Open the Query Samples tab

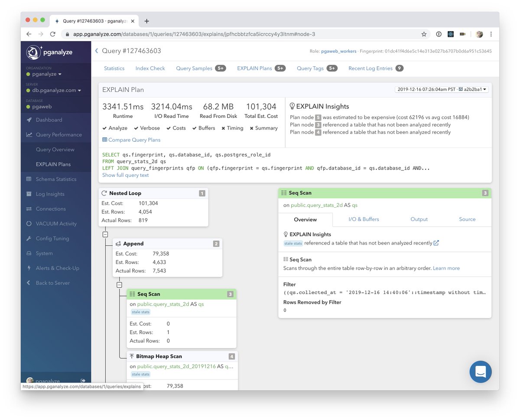click(201, 68)
